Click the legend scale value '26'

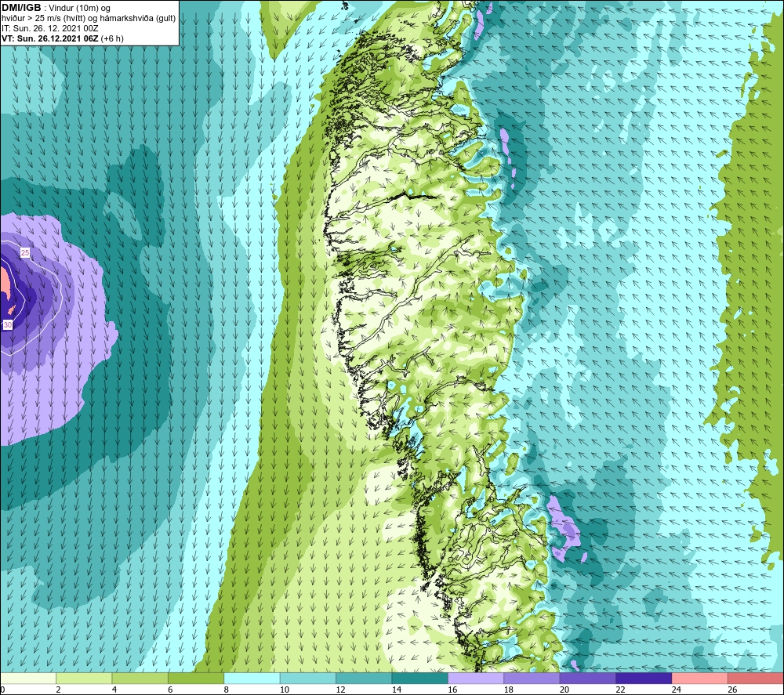732,690
